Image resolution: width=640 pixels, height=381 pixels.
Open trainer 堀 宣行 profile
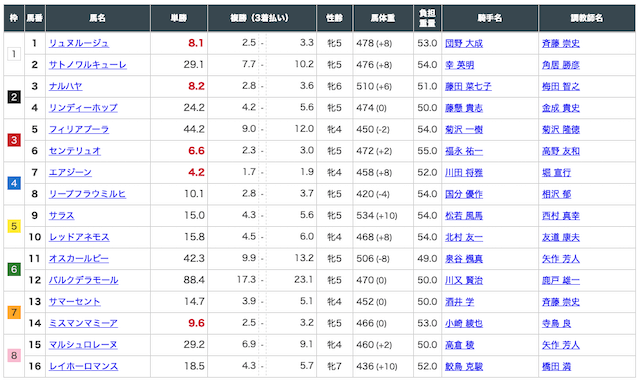pos(556,173)
